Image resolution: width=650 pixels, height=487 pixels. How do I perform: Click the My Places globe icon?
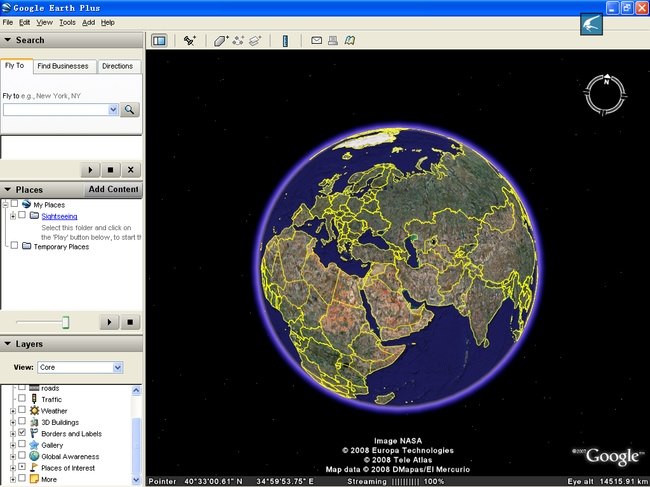coord(26,204)
